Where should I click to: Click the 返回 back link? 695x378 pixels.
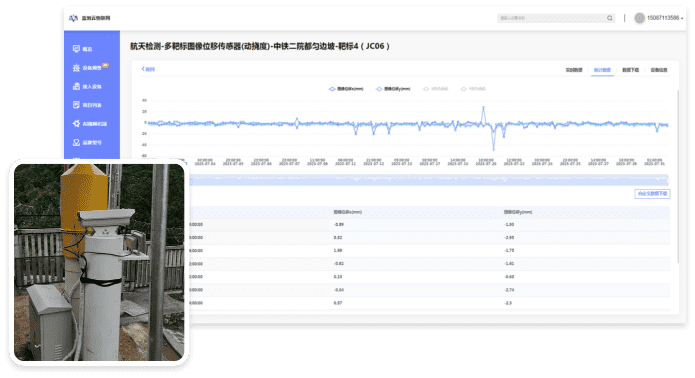pos(148,69)
